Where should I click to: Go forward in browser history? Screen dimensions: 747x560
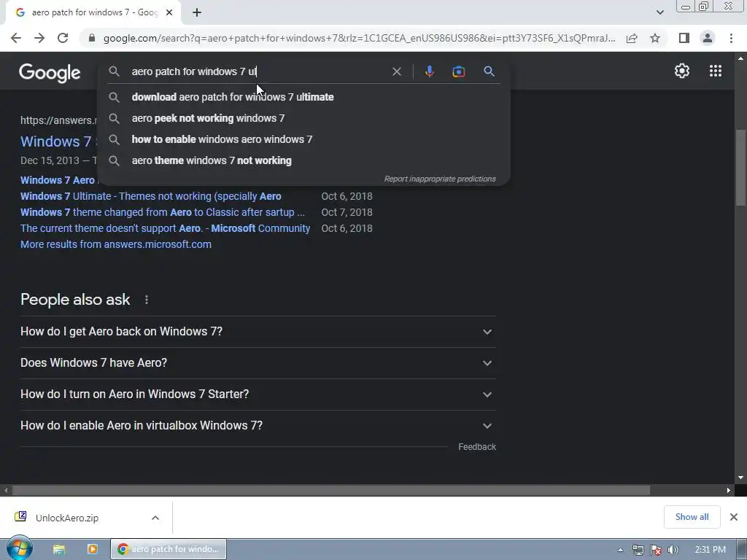39,38
